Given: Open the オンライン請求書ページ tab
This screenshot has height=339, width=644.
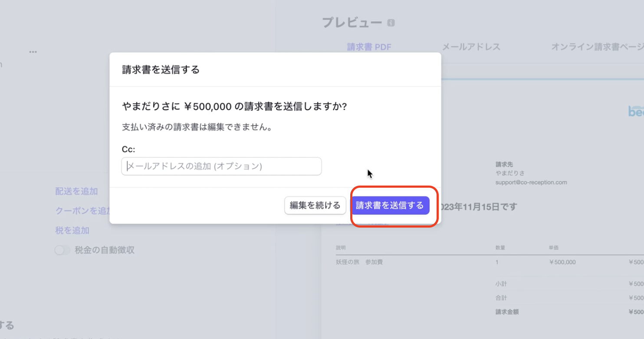Looking at the screenshot, I should point(597,47).
